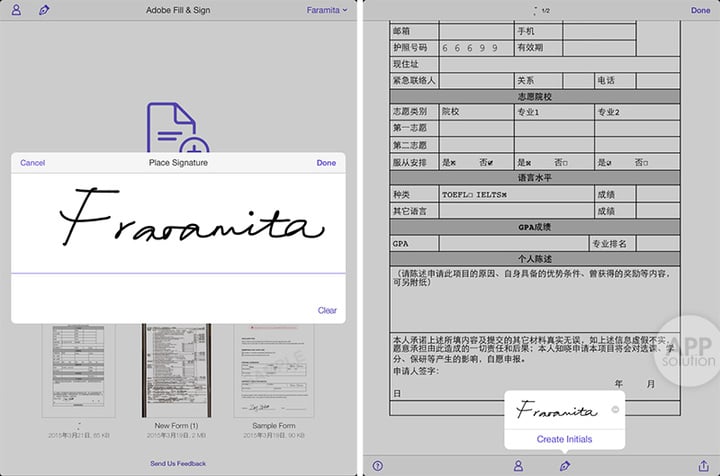The image size is (720, 476).
Task: Clear the drawn signature
Action: (327, 310)
